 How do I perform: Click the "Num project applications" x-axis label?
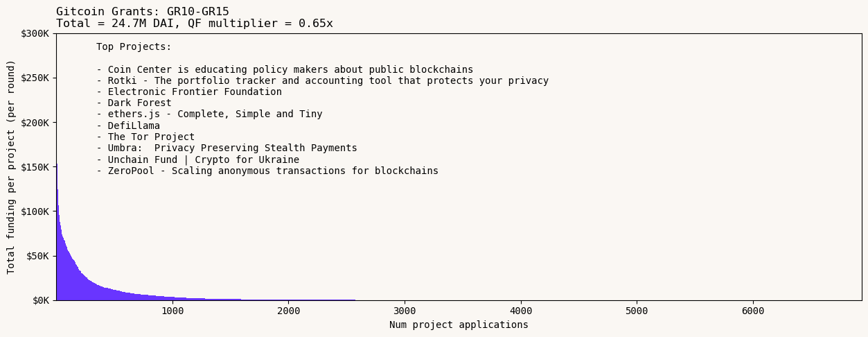[459, 325]
